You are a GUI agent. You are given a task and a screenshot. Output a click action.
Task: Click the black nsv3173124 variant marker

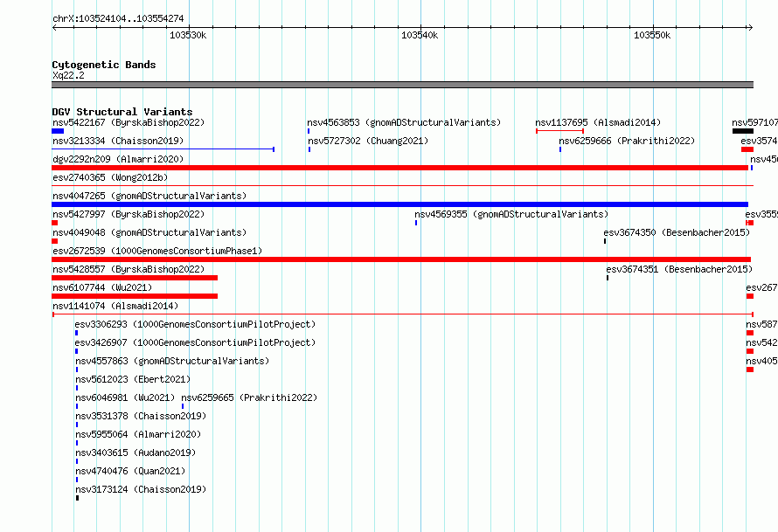tap(78, 498)
